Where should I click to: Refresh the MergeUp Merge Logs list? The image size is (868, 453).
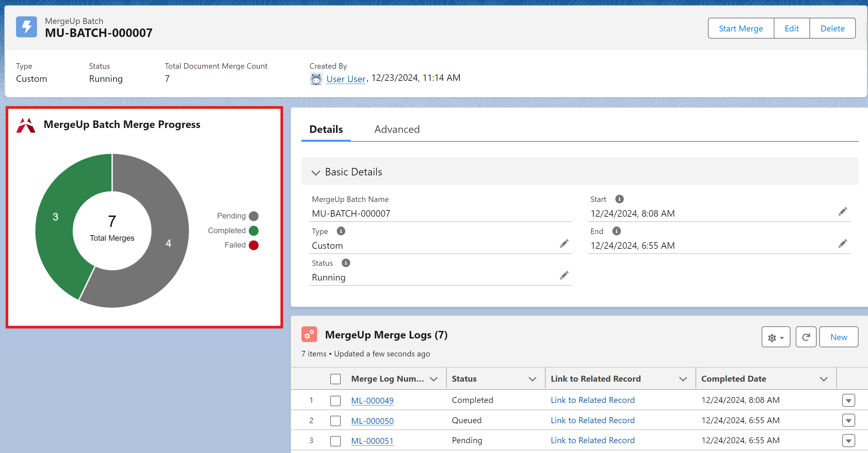[x=805, y=337]
